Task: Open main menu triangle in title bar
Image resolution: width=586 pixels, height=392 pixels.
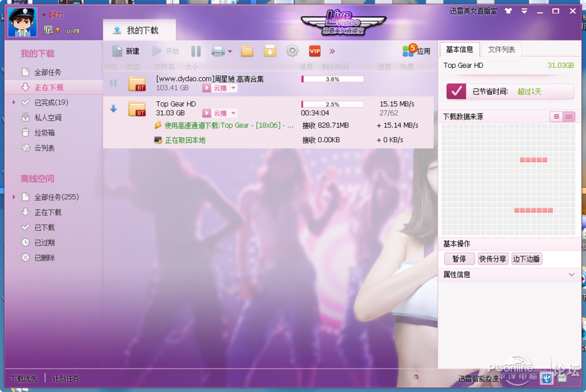Action: point(524,11)
